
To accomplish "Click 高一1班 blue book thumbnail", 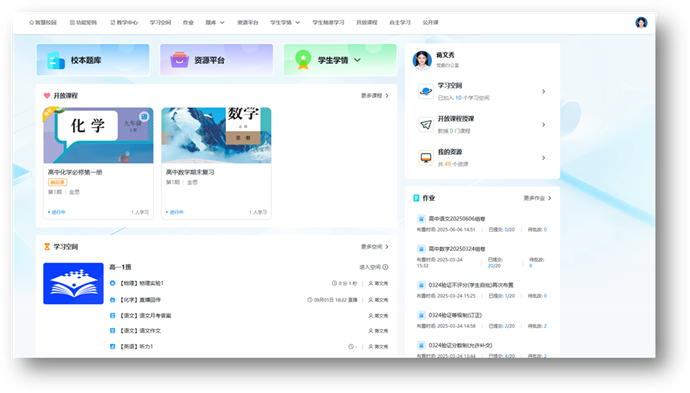I will [x=73, y=283].
